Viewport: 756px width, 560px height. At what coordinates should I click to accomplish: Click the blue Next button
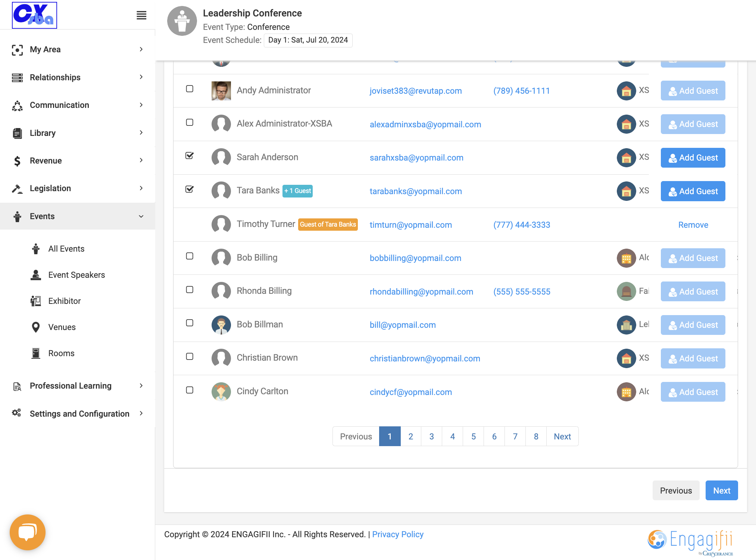coord(722,491)
